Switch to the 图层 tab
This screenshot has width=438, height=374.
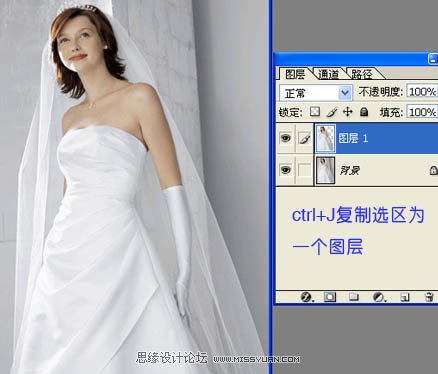[294, 74]
